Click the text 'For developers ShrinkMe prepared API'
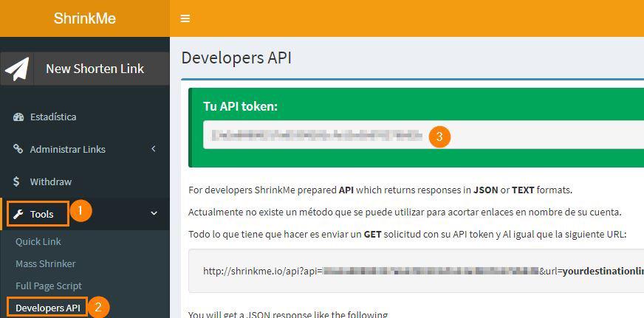 271,190
